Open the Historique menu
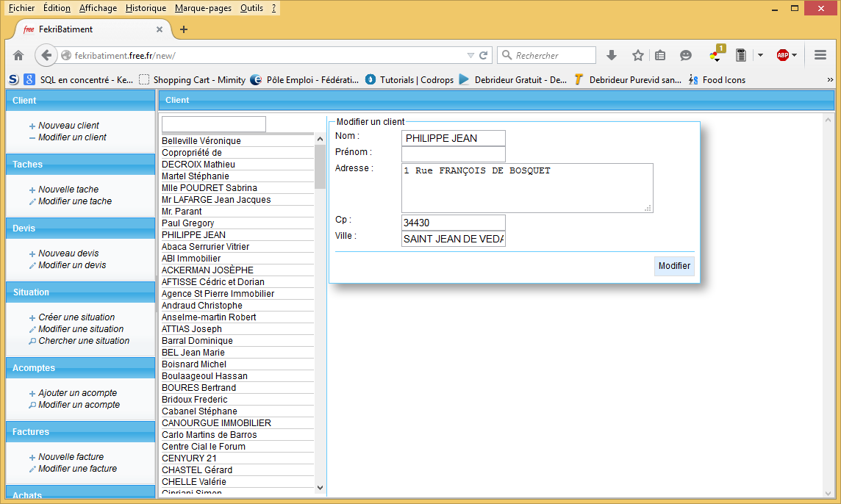This screenshot has height=504, width=841. tap(146, 8)
